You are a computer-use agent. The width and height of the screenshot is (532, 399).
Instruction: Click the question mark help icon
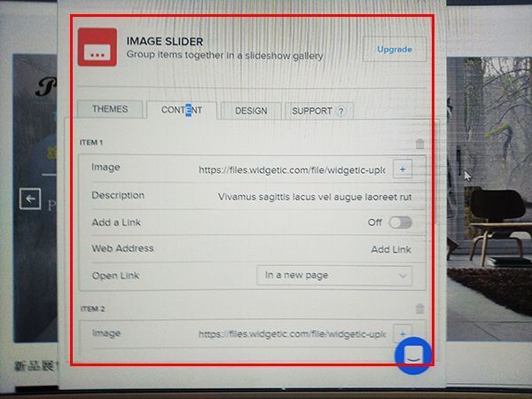pos(341,112)
